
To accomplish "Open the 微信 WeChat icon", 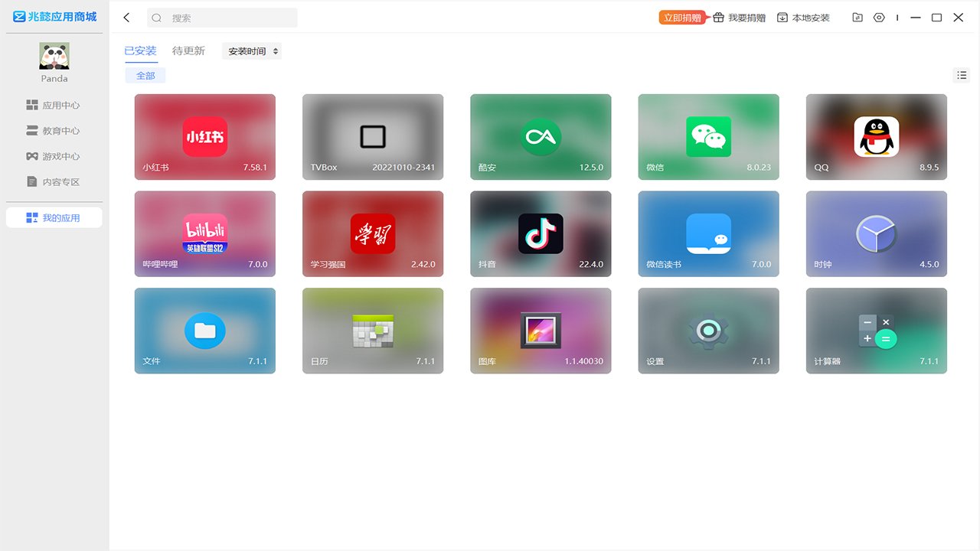I will (708, 137).
